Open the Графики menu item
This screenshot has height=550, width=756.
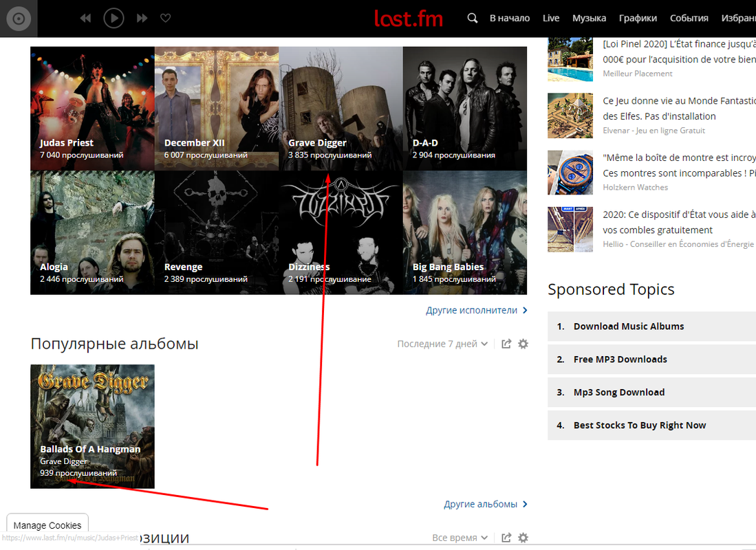point(638,19)
